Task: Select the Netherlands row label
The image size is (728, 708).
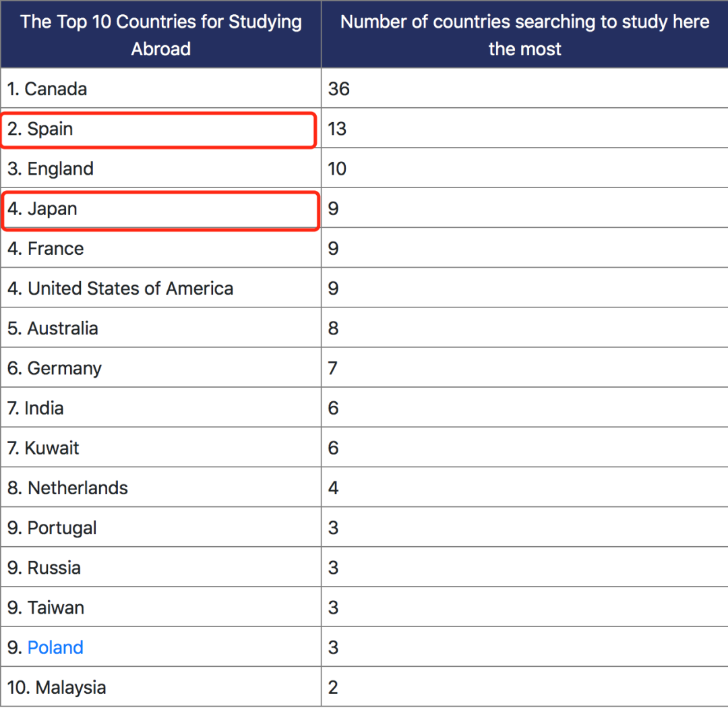Action: 67,488
